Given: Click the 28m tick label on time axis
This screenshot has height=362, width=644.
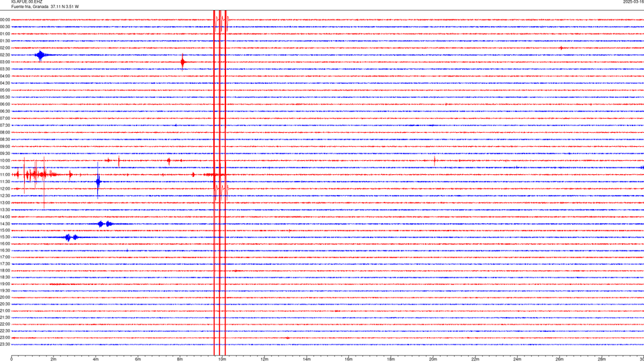Looking at the screenshot, I should click(602, 359).
